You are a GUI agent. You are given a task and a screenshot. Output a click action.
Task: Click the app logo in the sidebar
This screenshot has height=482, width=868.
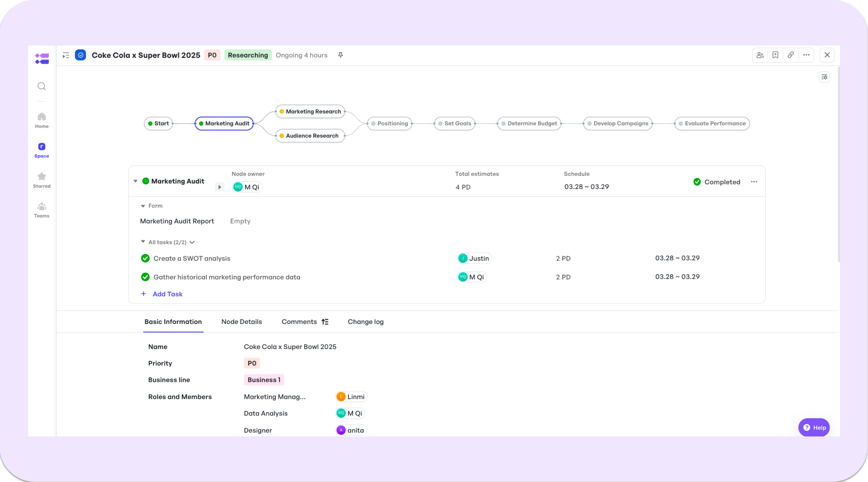[42, 59]
